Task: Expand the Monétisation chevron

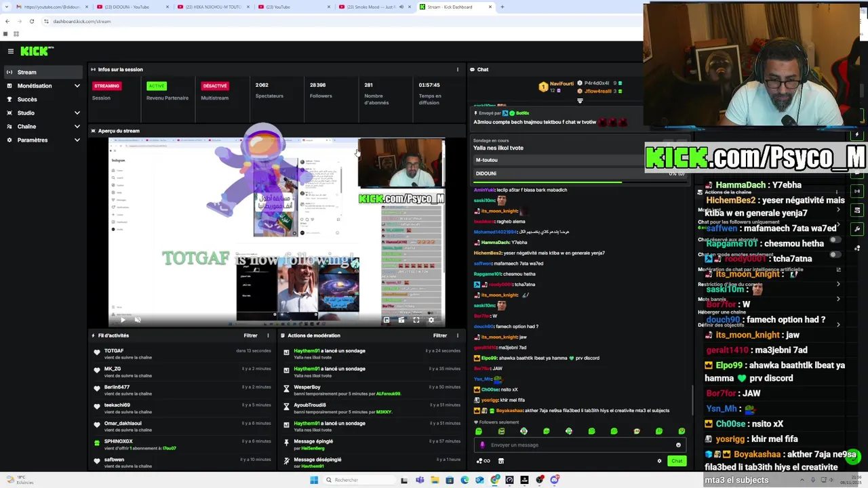Action: (77, 86)
